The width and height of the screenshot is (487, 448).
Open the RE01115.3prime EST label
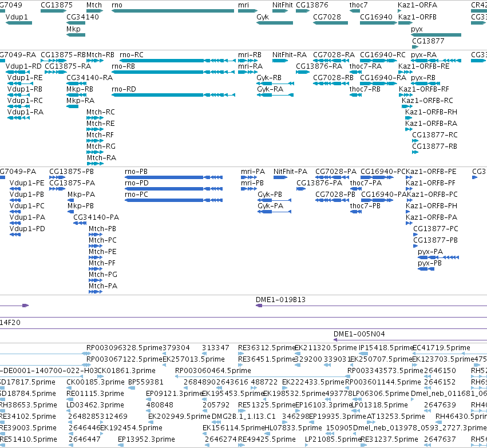[x=95, y=394]
